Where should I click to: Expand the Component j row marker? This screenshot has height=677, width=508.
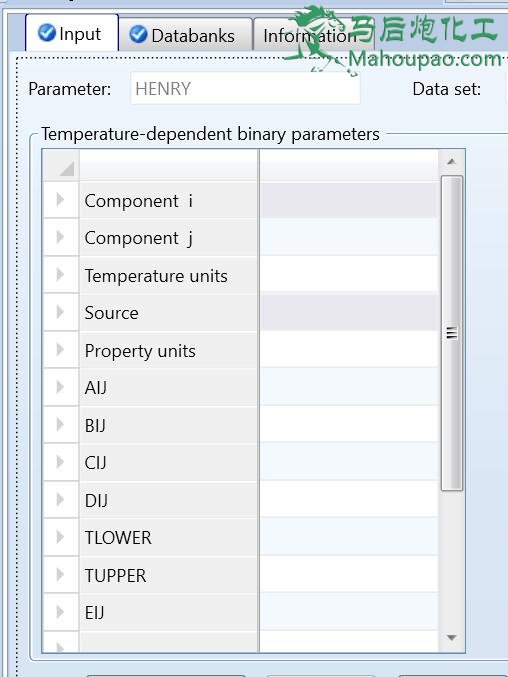pos(60,237)
